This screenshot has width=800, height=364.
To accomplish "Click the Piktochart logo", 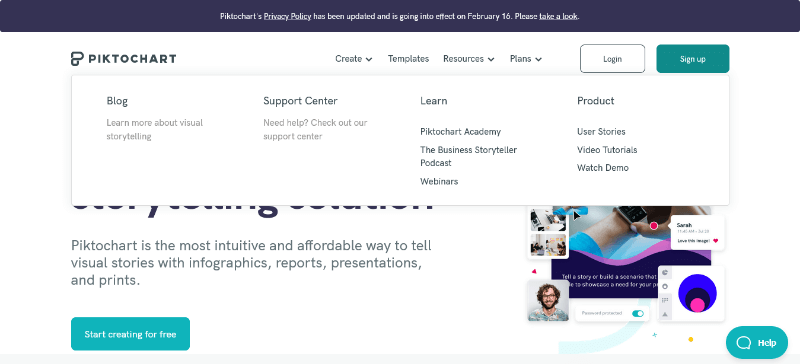I will click(123, 59).
